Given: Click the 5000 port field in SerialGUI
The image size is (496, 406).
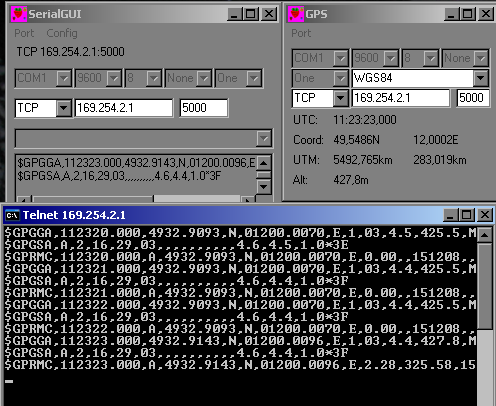Looking at the screenshot, I should 204,108.
